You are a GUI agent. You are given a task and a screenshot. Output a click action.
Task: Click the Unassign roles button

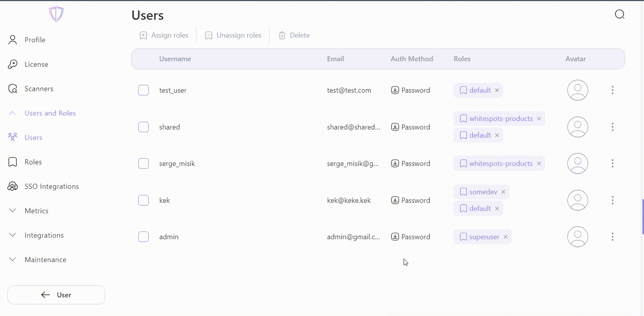233,35
